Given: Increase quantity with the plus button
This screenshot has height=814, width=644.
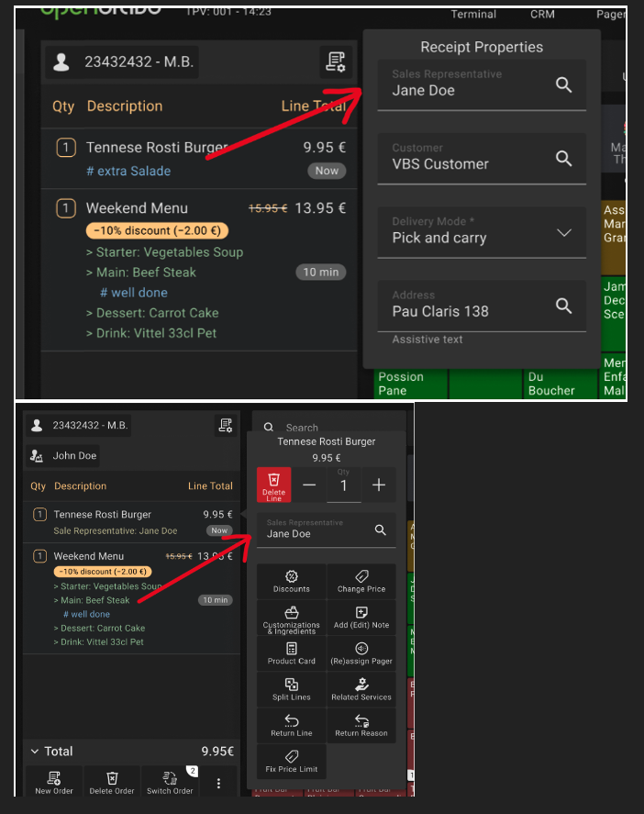Looking at the screenshot, I should 379,485.
